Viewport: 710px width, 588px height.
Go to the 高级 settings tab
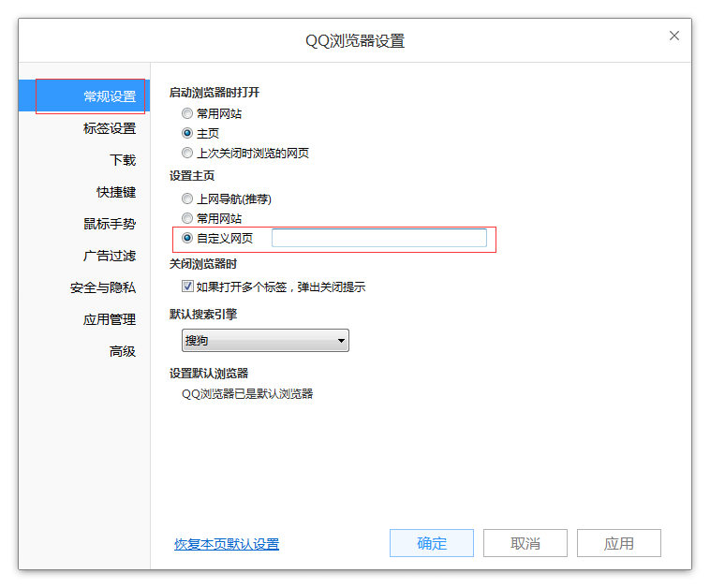pyautogui.click(x=123, y=351)
